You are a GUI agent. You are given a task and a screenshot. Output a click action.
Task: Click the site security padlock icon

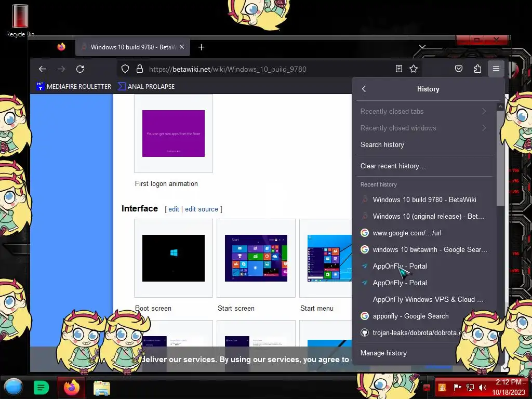(139, 69)
